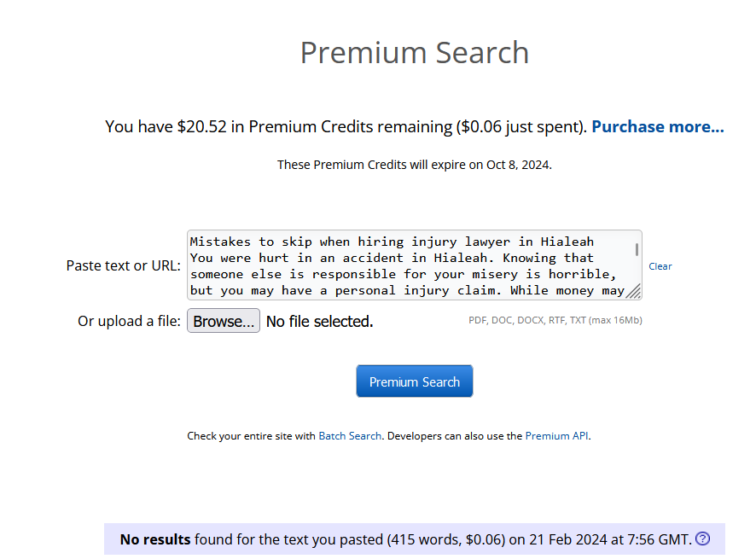
Task: Click the 'Or upload a file:' label
Action: (x=129, y=321)
